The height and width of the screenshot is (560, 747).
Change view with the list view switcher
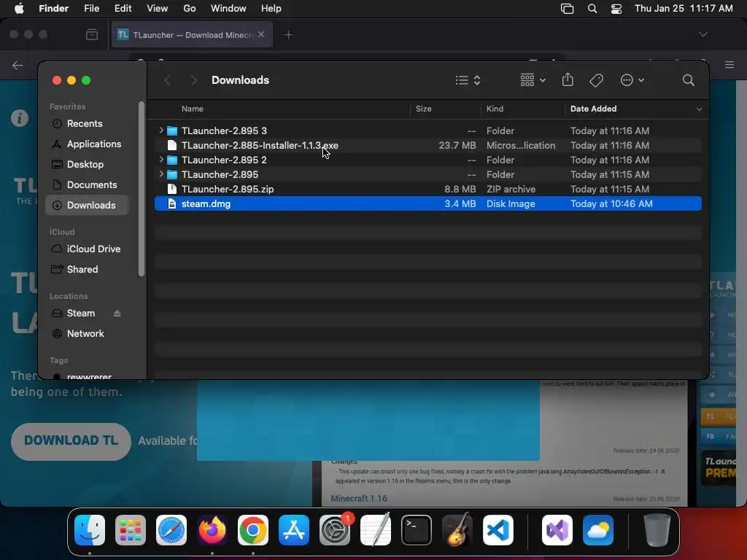pyautogui.click(x=468, y=80)
